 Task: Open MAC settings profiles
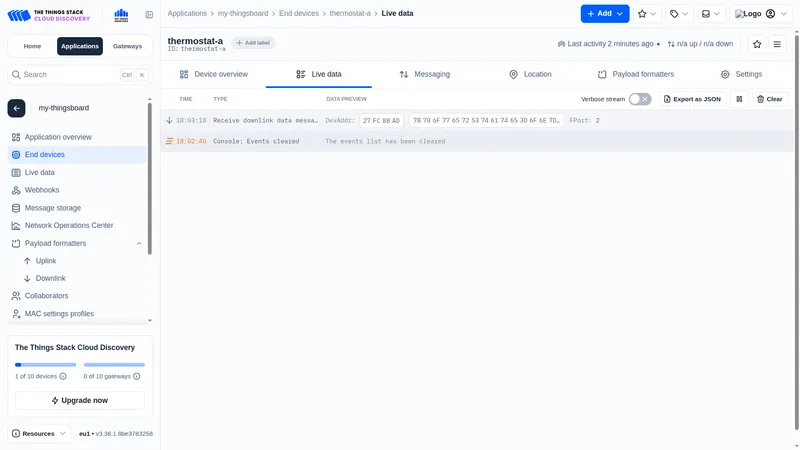77,314
